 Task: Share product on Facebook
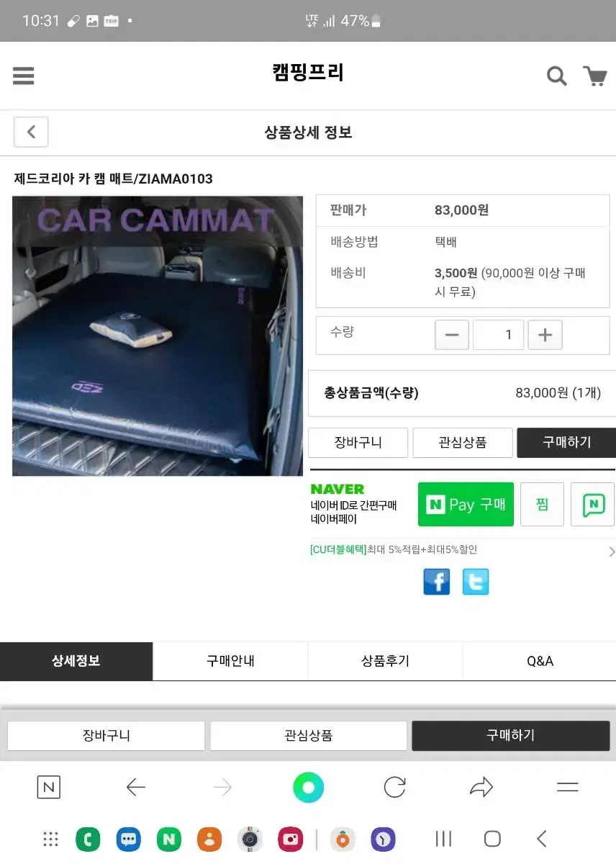pyautogui.click(x=437, y=581)
